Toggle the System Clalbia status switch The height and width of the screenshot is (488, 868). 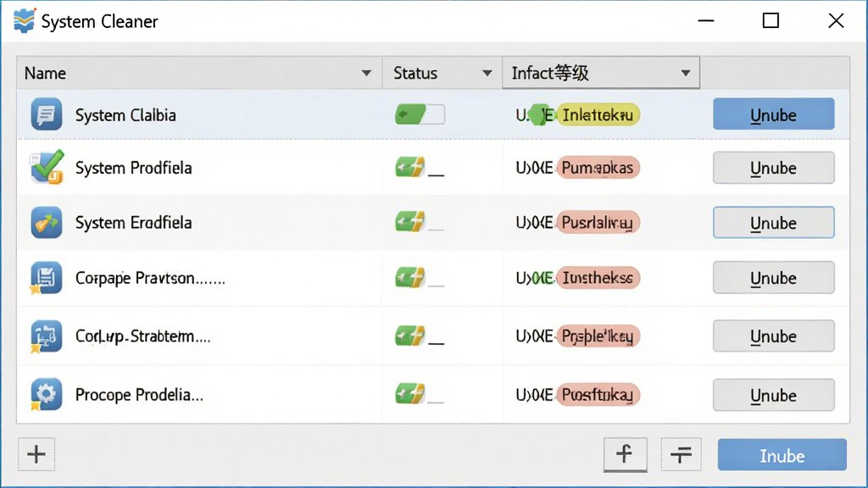pyautogui.click(x=420, y=114)
